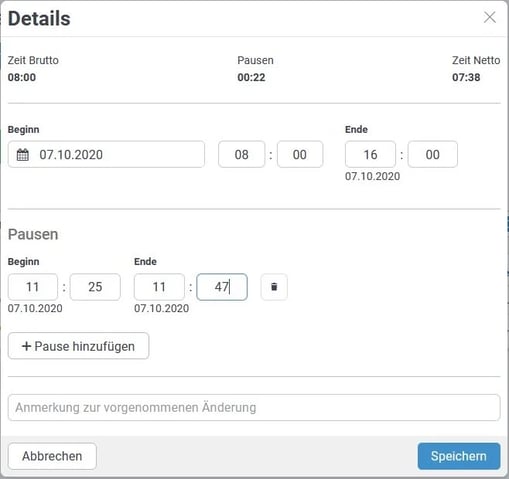Click the Anmerkung zur vorgenommenen Änderung field
The height and width of the screenshot is (479, 509).
tap(254, 408)
